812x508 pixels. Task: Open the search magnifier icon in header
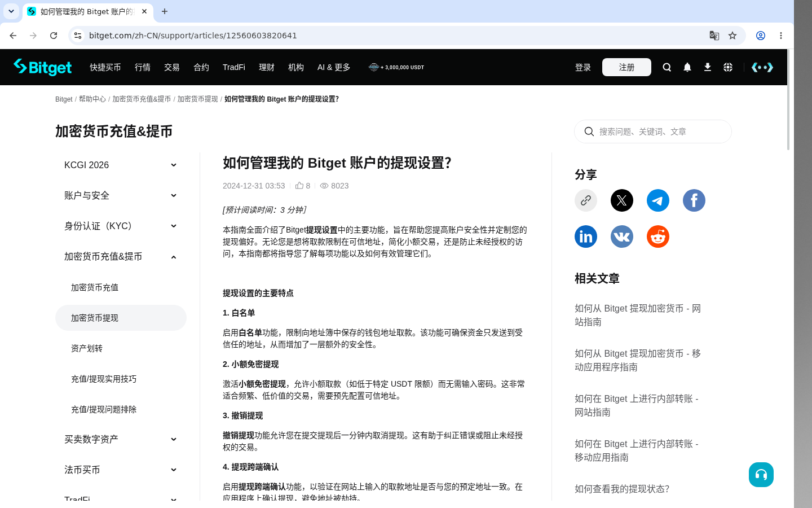click(667, 67)
